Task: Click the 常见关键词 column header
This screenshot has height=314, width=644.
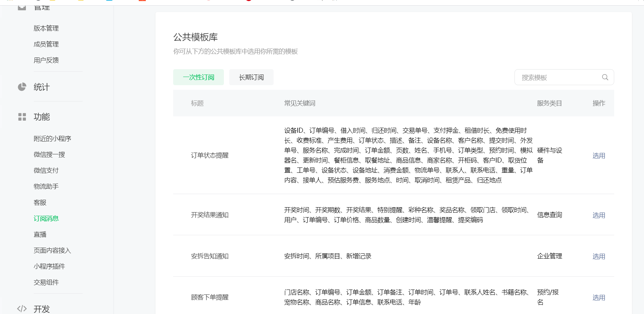Action: pyautogui.click(x=300, y=103)
